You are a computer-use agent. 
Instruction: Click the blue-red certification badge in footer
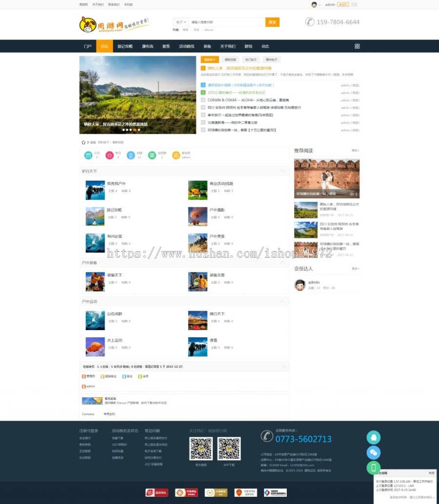click(275, 492)
